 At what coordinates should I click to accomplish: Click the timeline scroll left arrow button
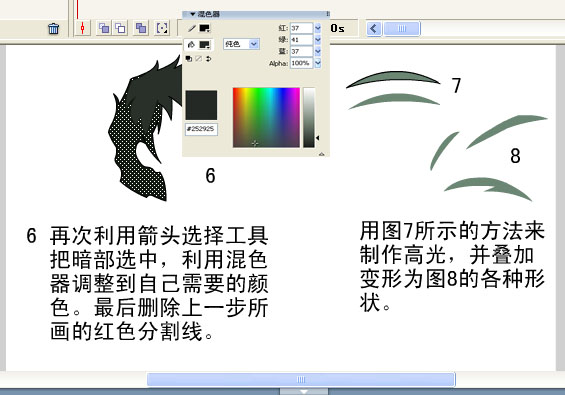click(374, 28)
